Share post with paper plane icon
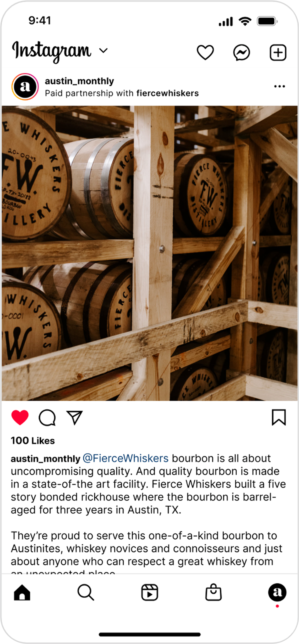Screen dimensions: 299x644 tap(75, 418)
